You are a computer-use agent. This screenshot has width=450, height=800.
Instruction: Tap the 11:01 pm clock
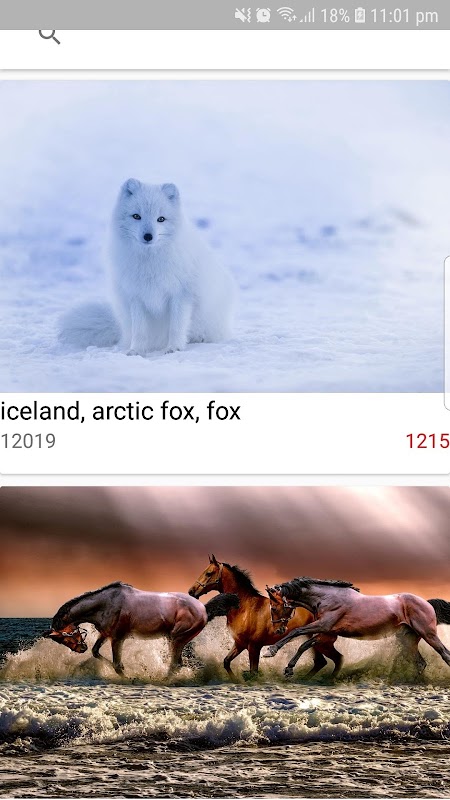[404, 16]
